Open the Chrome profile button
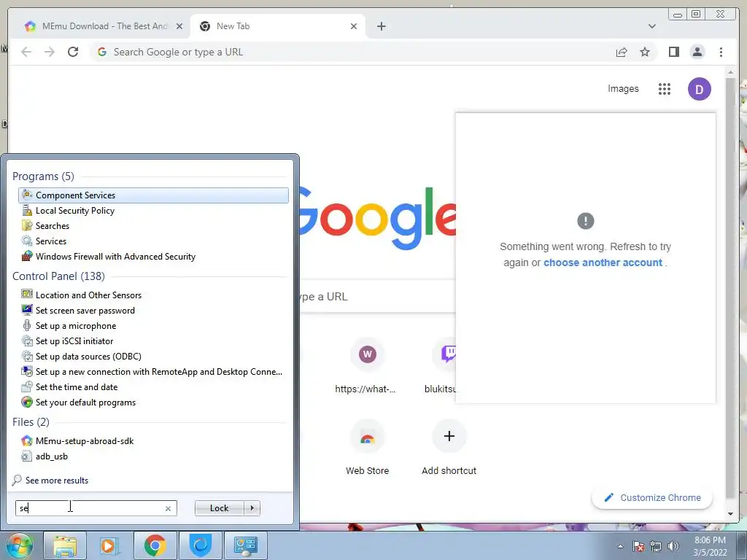747x560 pixels. 697,52
